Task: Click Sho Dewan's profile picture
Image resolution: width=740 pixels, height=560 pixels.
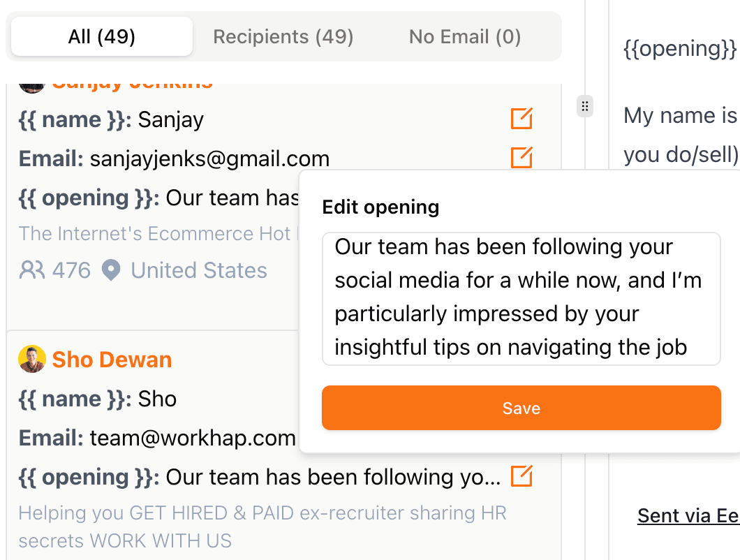Action: click(31, 358)
